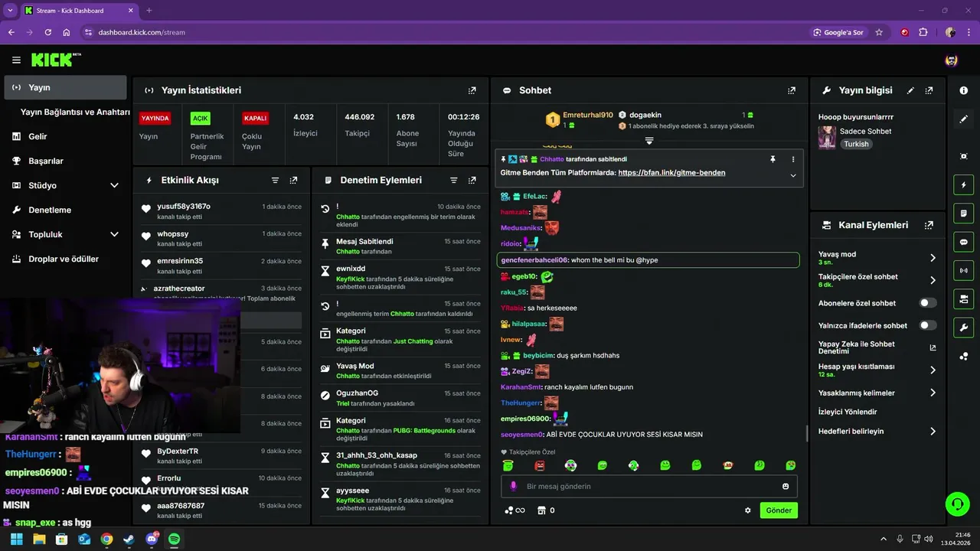Open the Denetleme sidebar item
The image size is (980, 551).
(66, 210)
